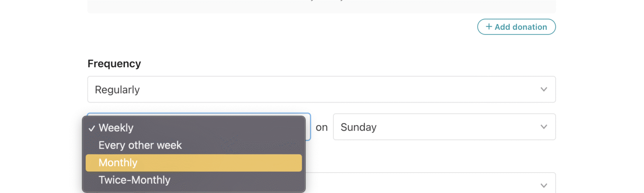Select the Weekly option in the menu
Viewport: 644px width, 193px height.
(x=116, y=128)
